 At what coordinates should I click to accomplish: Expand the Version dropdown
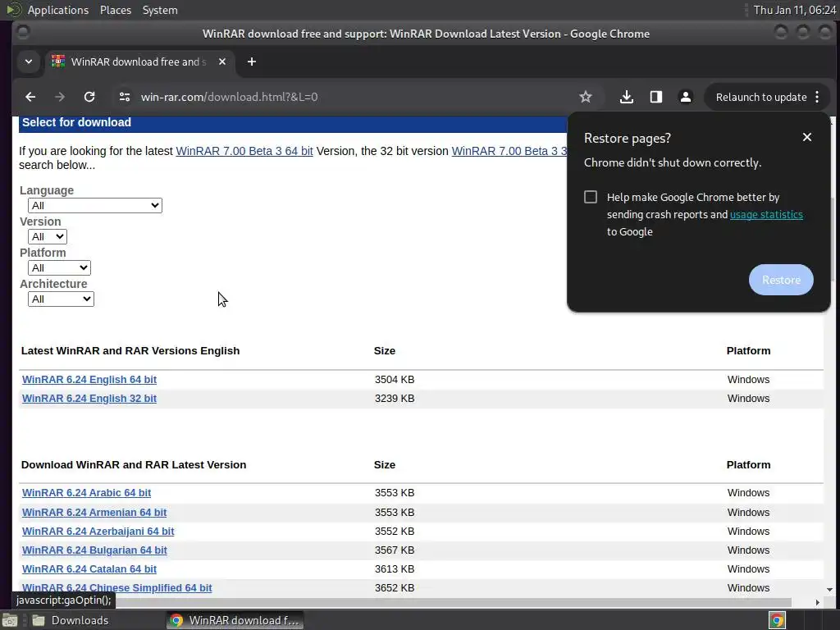(47, 237)
